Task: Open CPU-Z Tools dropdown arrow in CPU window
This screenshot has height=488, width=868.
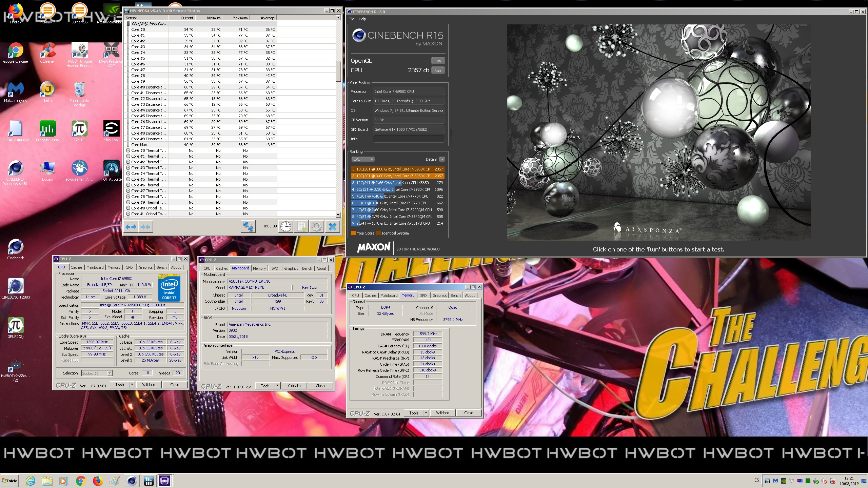Action: 132,385
